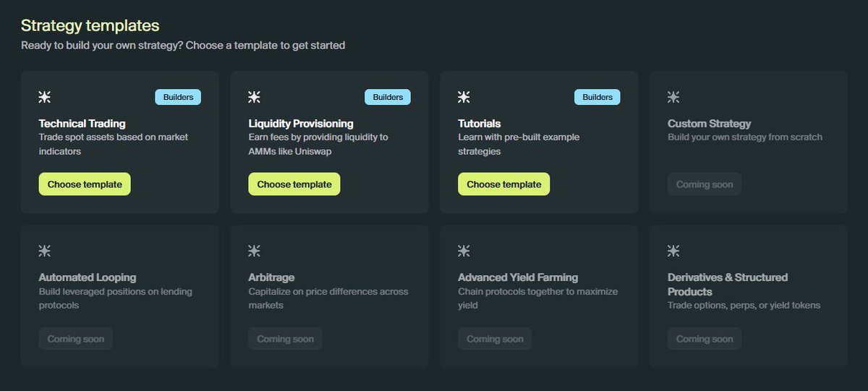Screen dimensions: 868x391
Task: Select the Custom Strategy title
Action: point(710,124)
